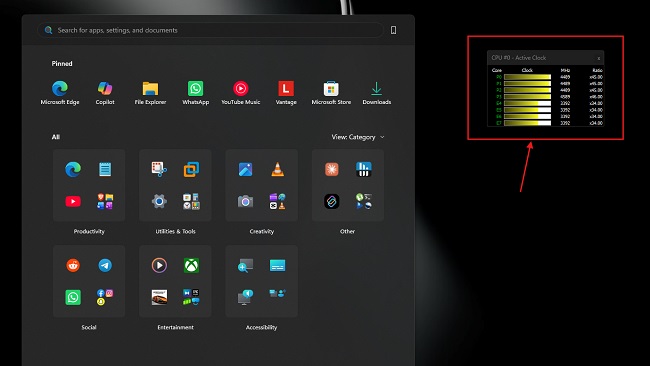
Task: Click the P0 core clock bar
Action: (527, 77)
